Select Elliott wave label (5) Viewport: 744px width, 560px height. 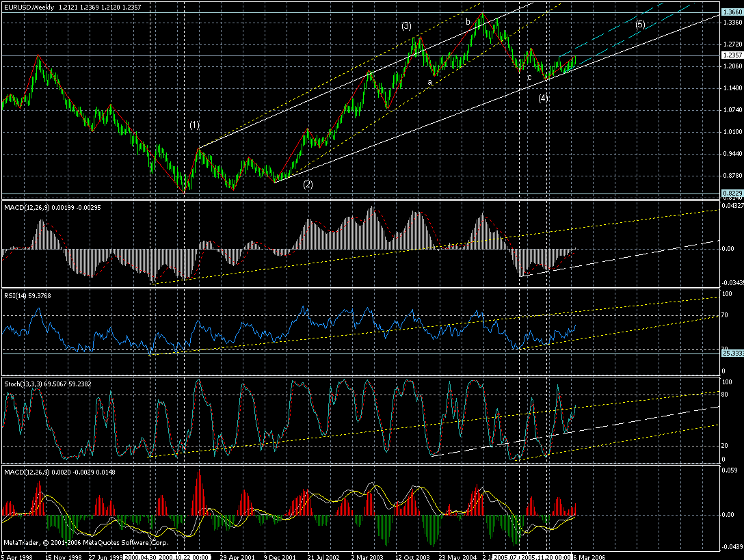pyautogui.click(x=641, y=24)
